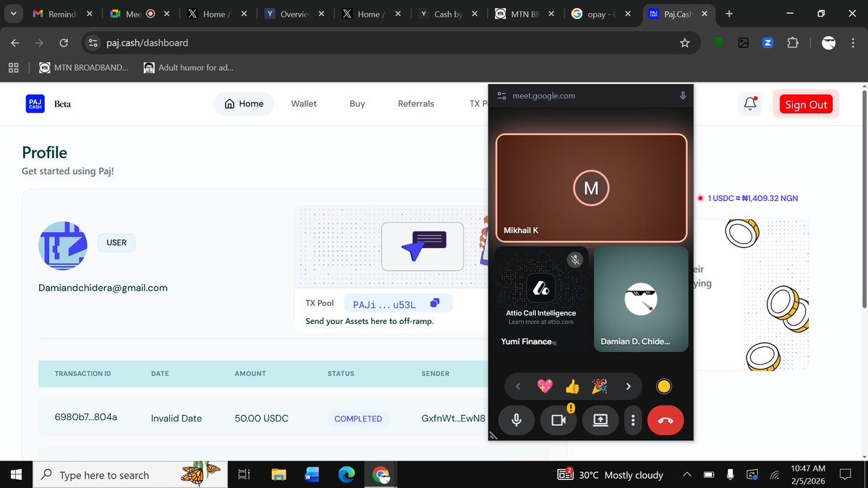Open the tab search dropdown arrow
This screenshot has width=868, height=488.
[13, 14]
